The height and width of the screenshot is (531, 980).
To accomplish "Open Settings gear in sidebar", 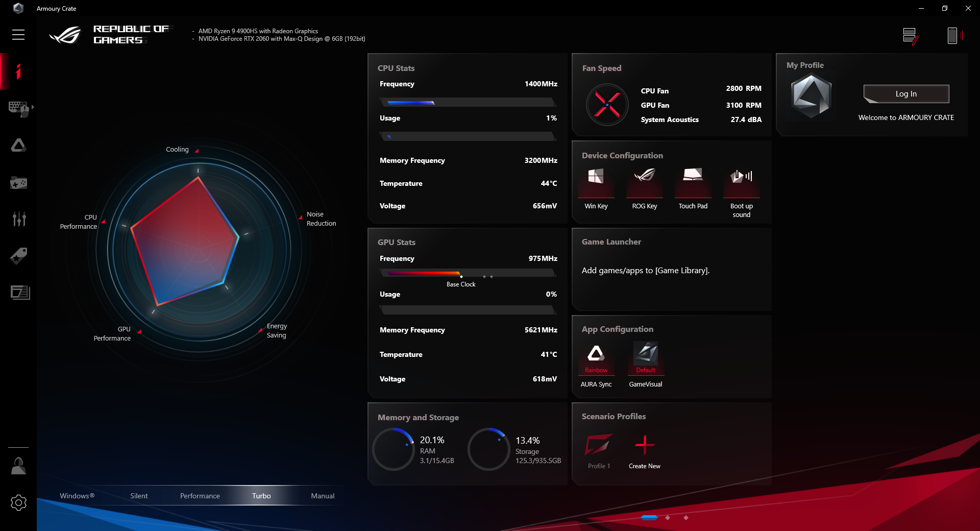I will tap(18, 503).
